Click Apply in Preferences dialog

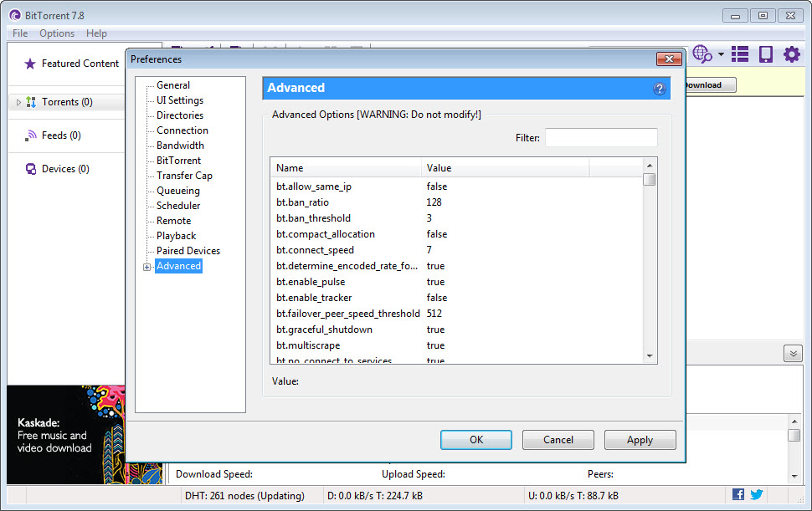pos(640,440)
